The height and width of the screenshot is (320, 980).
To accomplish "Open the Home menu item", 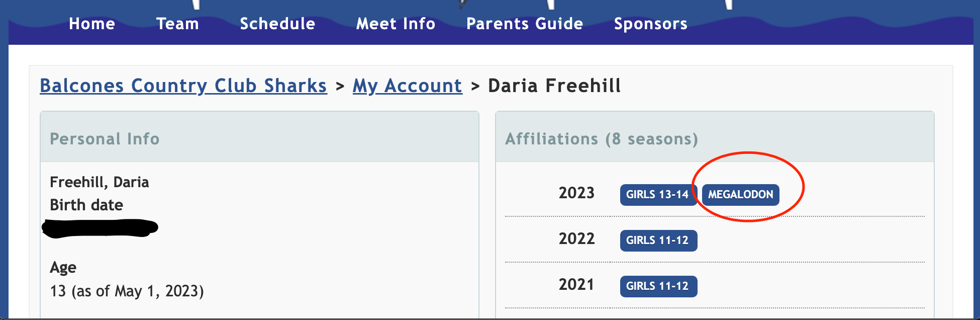I will click(92, 24).
